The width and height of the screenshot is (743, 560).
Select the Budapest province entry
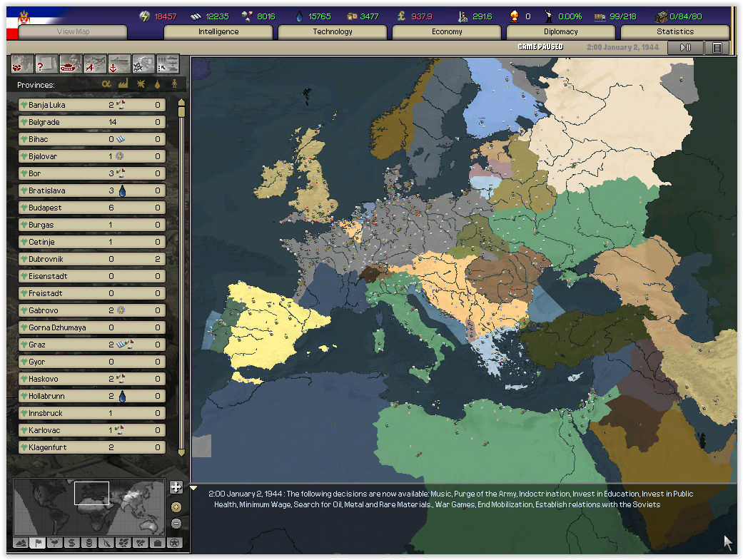91,208
